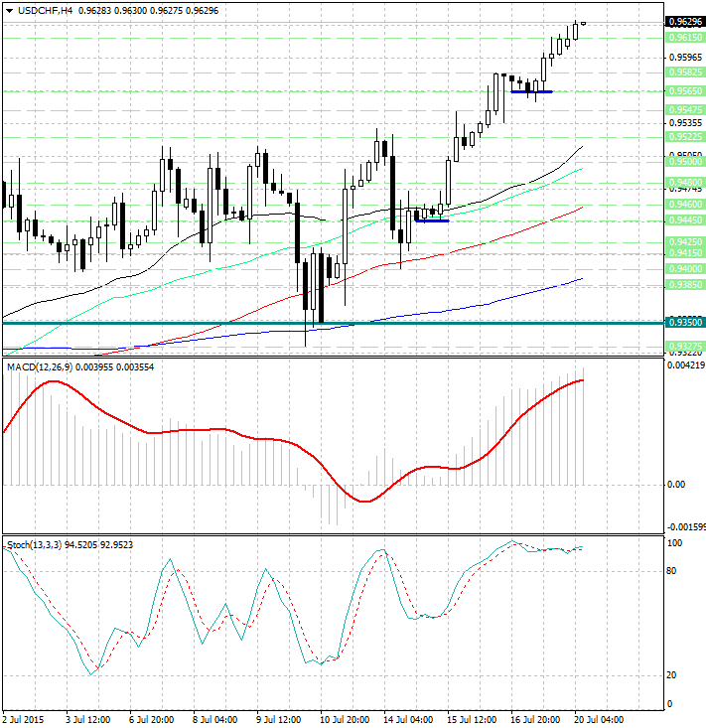Click the Stoch(13,3,3) indicator label
Viewport: 706px width, 728px height.
click(x=35, y=545)
